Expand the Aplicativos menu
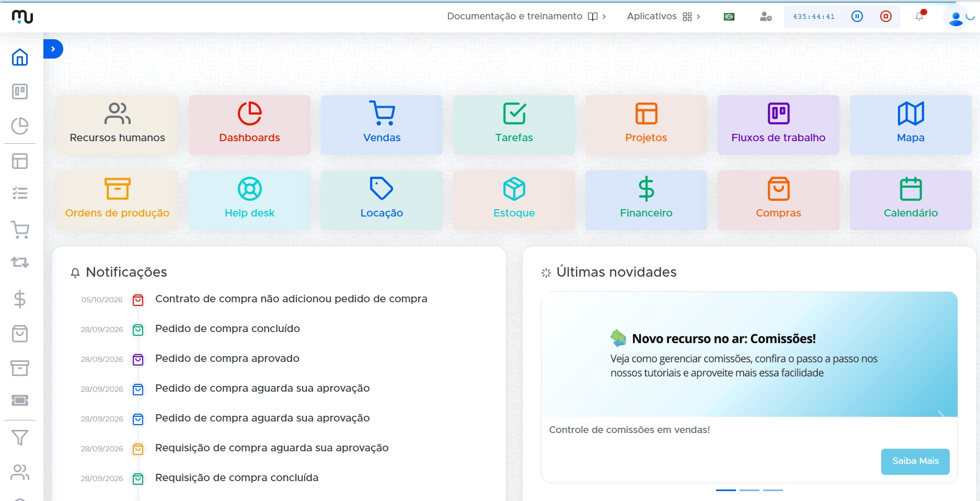980x501 pixels. 664,16
